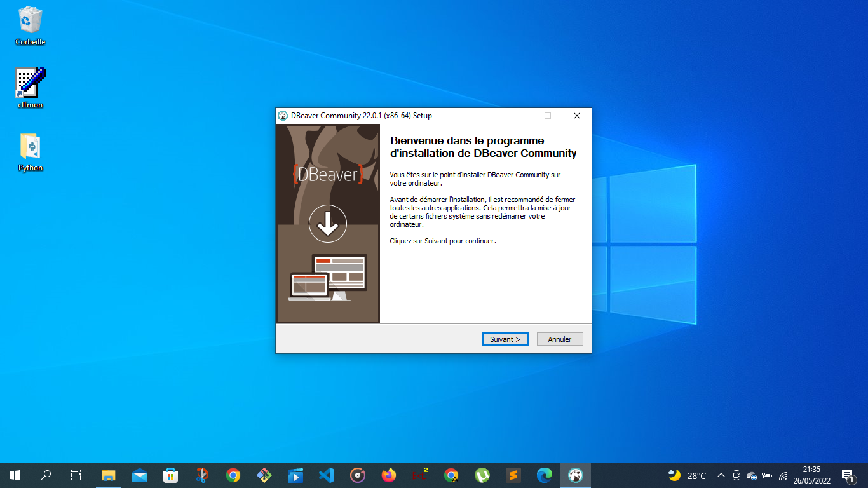
Task: Open Microsoft Edge from the taskbar
Action: point(545,475)
